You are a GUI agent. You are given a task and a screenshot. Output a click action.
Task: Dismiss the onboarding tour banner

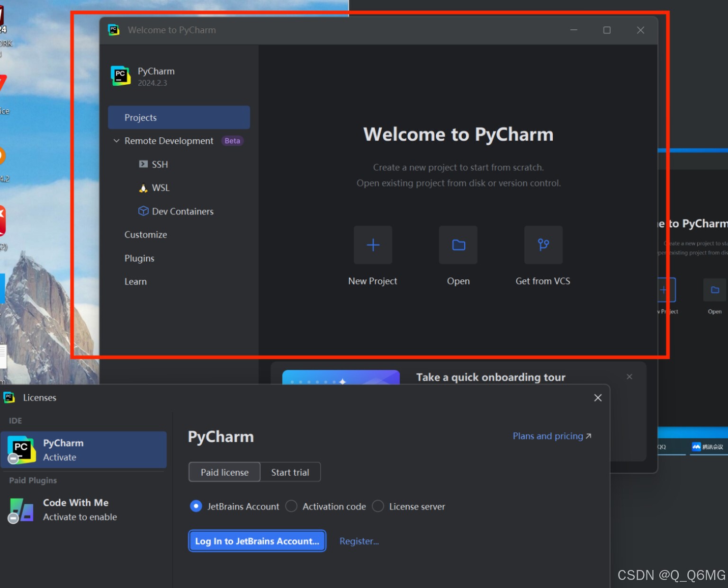point(629,377)
